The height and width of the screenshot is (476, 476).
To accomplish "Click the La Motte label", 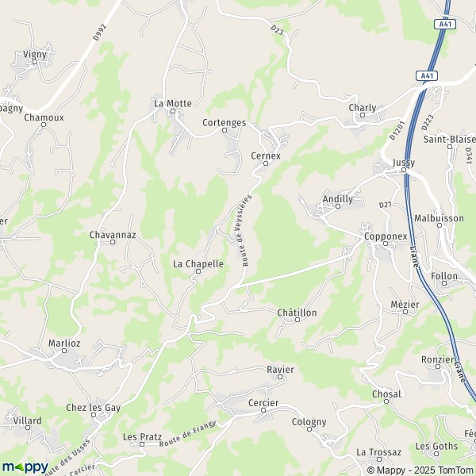I will pyautogui.click(x=173, y=103).
